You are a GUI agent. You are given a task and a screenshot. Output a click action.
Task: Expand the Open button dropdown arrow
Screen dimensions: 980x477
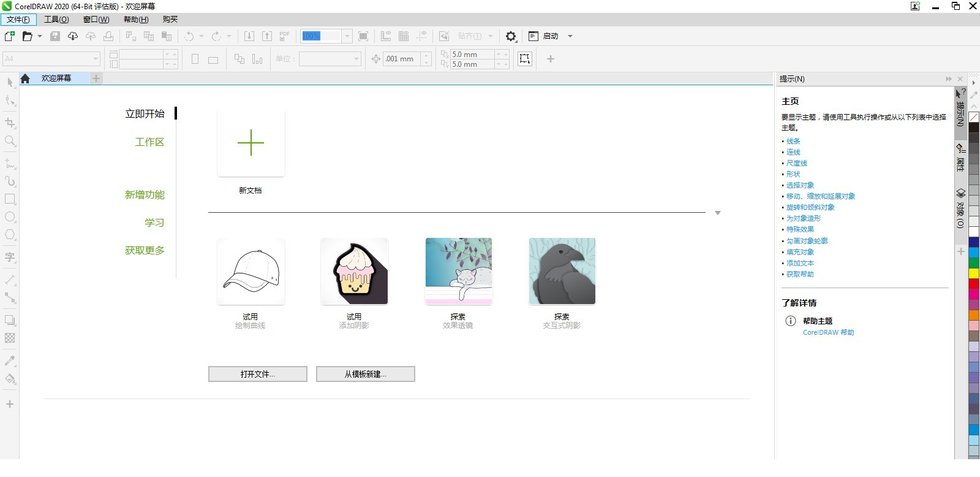40,36
